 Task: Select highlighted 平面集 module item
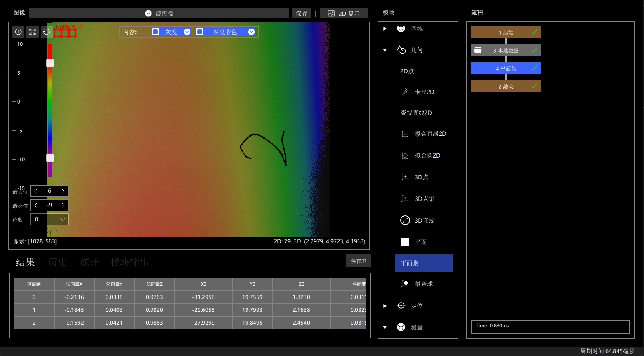point(424,263)
